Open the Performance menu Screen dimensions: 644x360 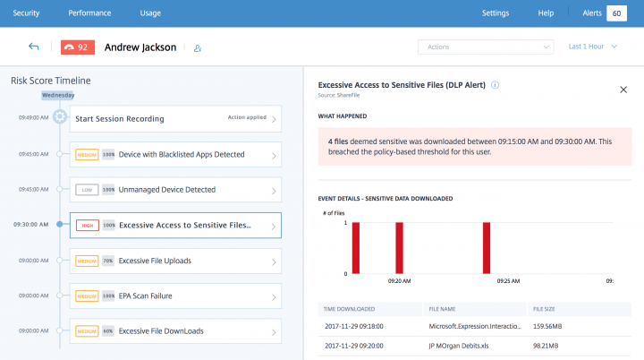(x=89, y=13)
